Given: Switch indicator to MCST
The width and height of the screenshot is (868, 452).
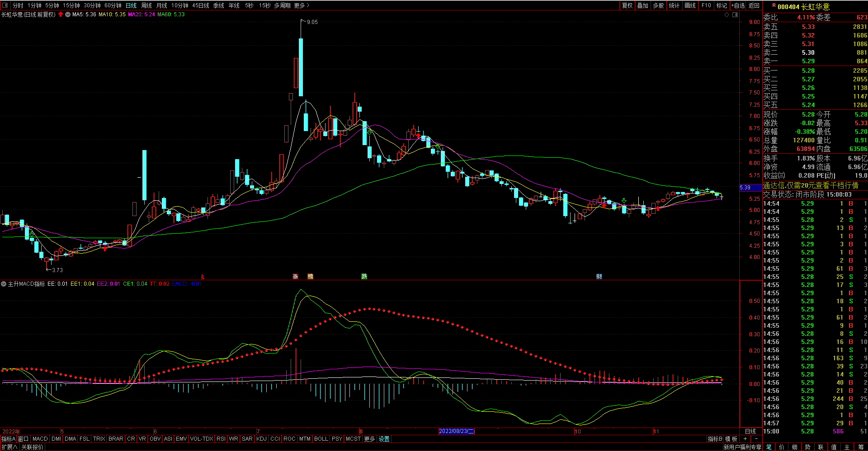Looking at the screenshot, I should coord(353,439).
